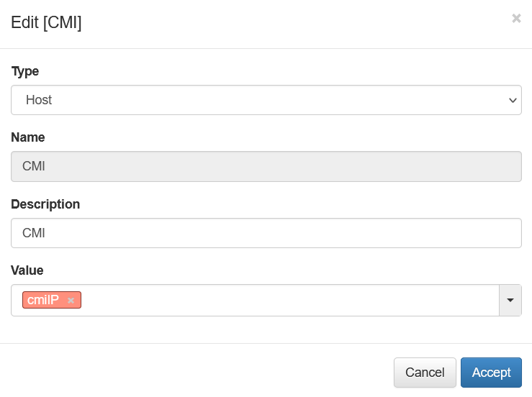The height and width of the screenshot is (397, 532).
Task: Open the Type select showing Host
Action: click(x=266, y=100)
